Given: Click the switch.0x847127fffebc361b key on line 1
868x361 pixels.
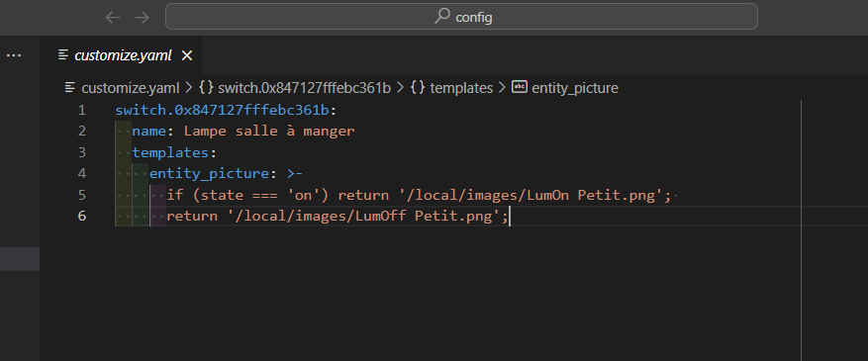Looking at the screenshot, I should 222,110.
